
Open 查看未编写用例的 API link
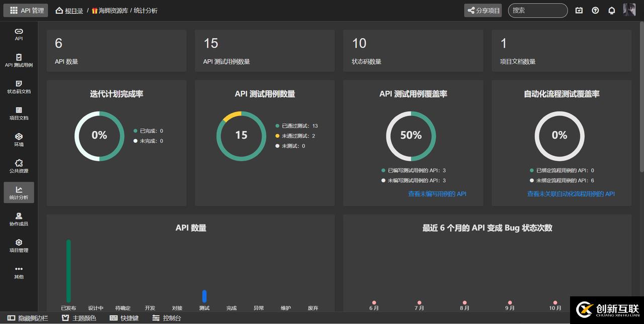coord(437,194)
